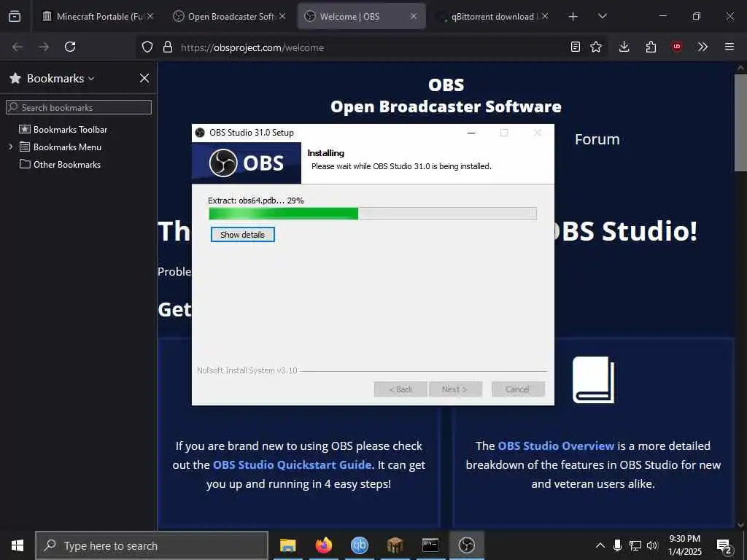
Task: Open qBittorrent from the taskbar
Action: 359,545
